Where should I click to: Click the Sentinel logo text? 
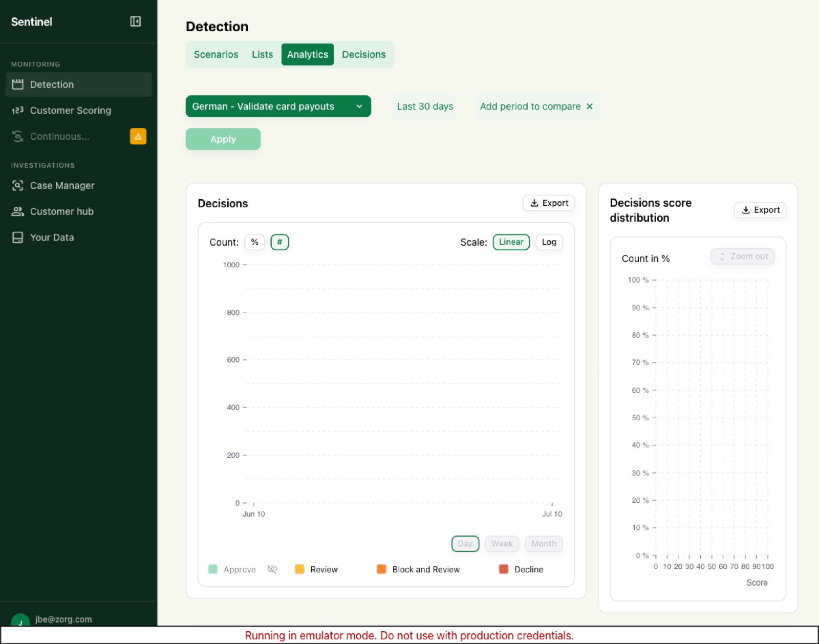click(x=32, y=22)
